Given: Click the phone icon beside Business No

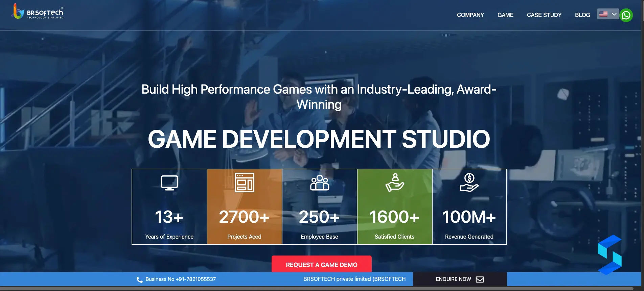Looking at the screenshot, I should coord(139,280).
